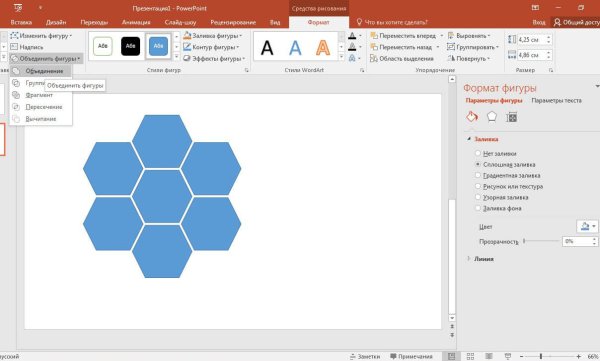The image size is (600, 361).
Task: Choose Вычитание from merge shapes menu
Action: point(41,119)
